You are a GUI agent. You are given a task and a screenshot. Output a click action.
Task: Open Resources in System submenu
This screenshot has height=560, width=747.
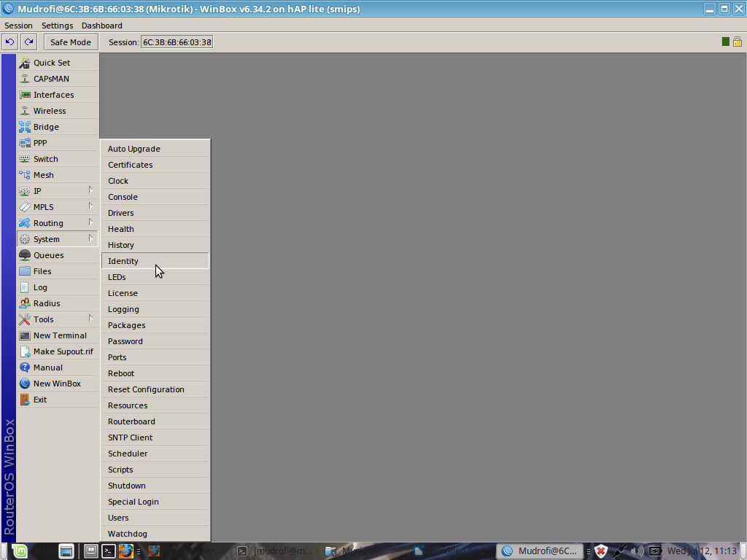pos(155,405)
